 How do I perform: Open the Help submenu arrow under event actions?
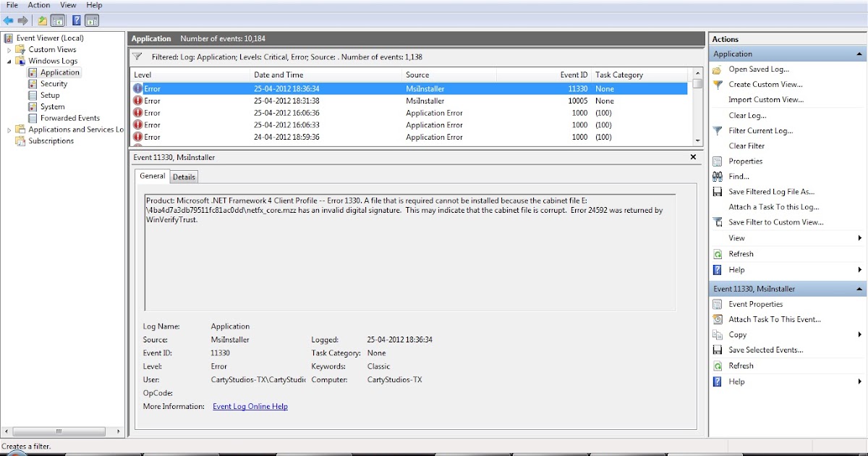859,381
